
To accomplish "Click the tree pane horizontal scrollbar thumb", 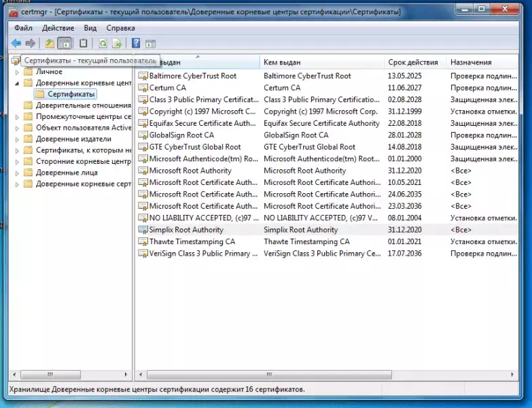I will point(50,375).
